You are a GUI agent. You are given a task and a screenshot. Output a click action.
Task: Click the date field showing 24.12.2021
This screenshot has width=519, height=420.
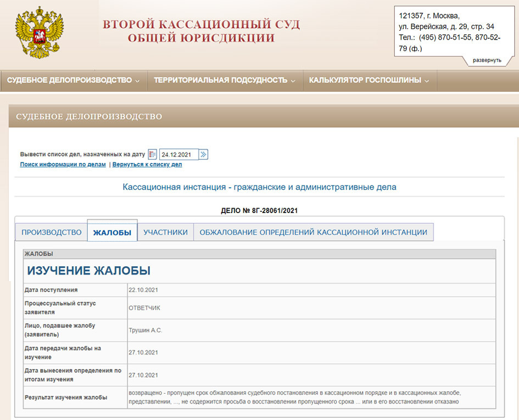(178, 155)
